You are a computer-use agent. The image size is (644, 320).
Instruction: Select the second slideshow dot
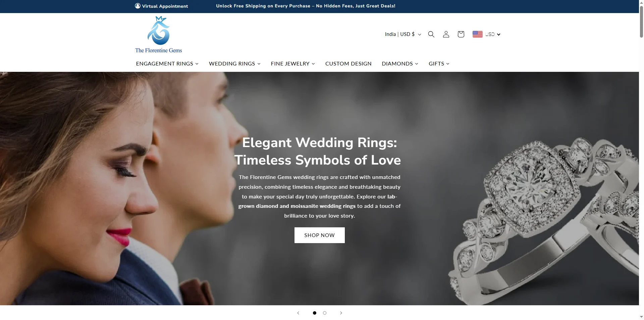pos(325,313)
